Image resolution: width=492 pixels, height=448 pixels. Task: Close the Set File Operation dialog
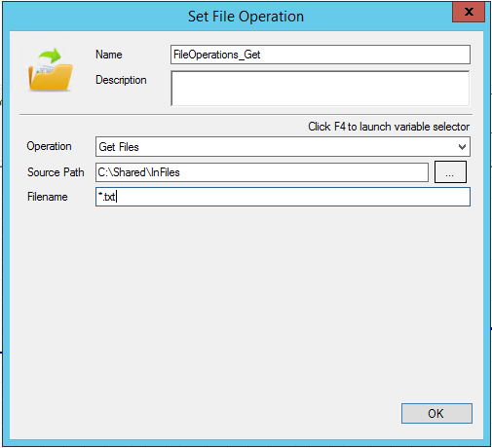click(469, 12)
